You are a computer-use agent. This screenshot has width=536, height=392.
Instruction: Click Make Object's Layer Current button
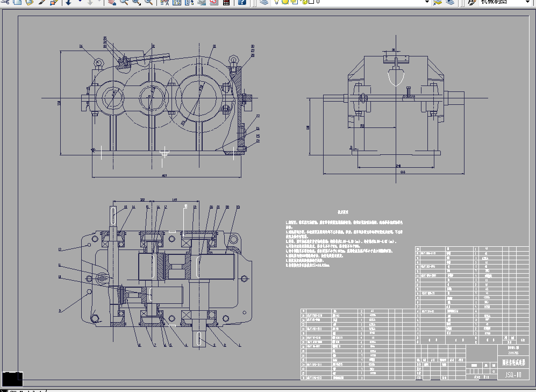[x=438, y=2]
